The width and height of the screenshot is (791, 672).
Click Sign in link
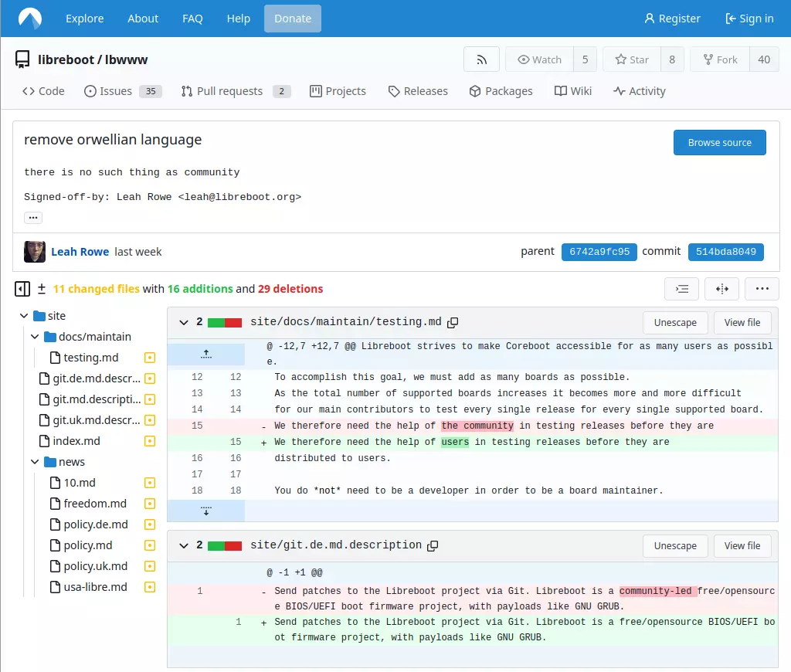(749, 19)
